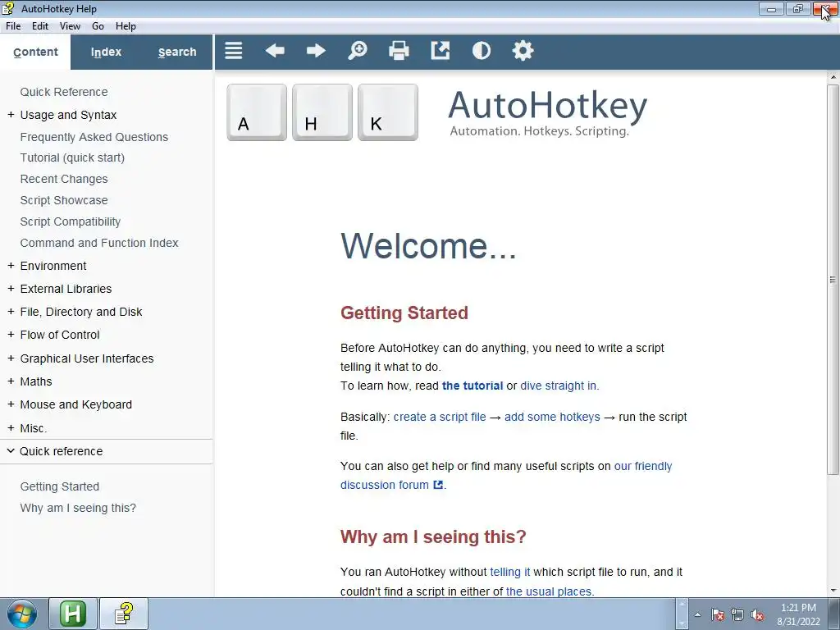Jump to Getting Started in quick reference
Image resolution: width=840 pixels, height=630 pixels.
pos(59,486)
